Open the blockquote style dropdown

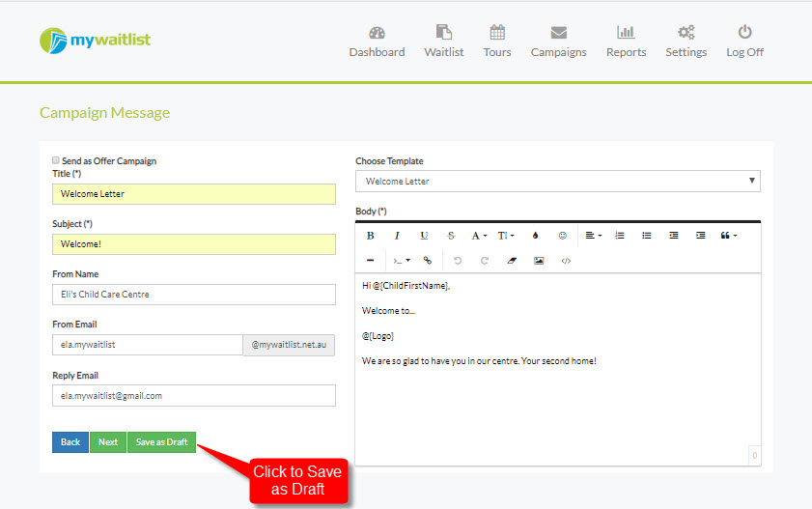pos(729,236)
